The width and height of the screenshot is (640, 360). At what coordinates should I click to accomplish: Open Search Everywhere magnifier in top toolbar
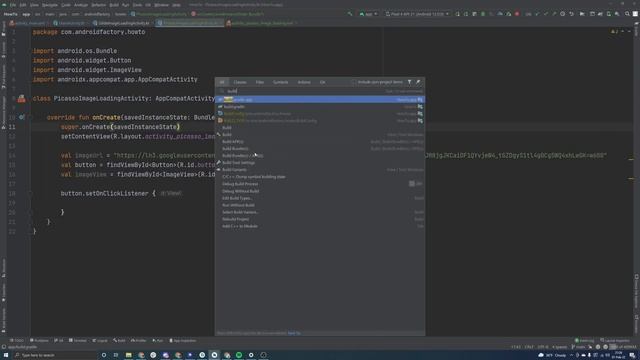click(627, 14)
